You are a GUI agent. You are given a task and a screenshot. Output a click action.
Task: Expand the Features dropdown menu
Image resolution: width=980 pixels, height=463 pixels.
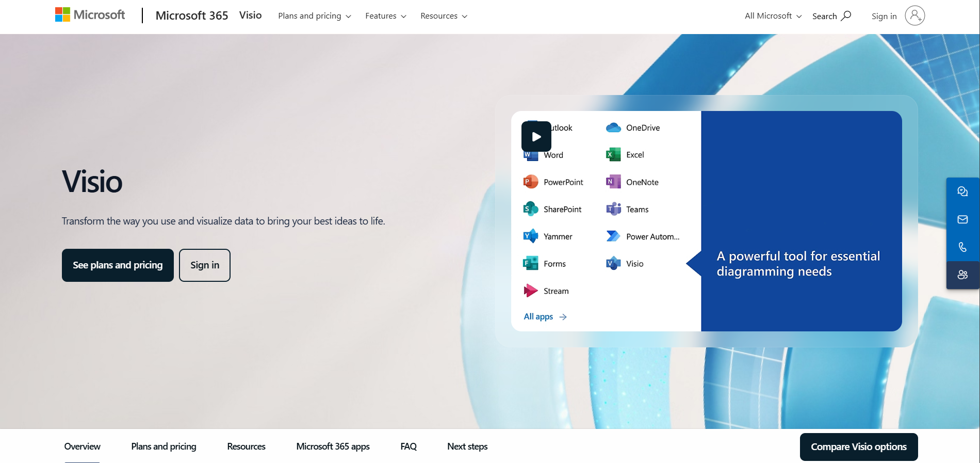tap(386, 16)
